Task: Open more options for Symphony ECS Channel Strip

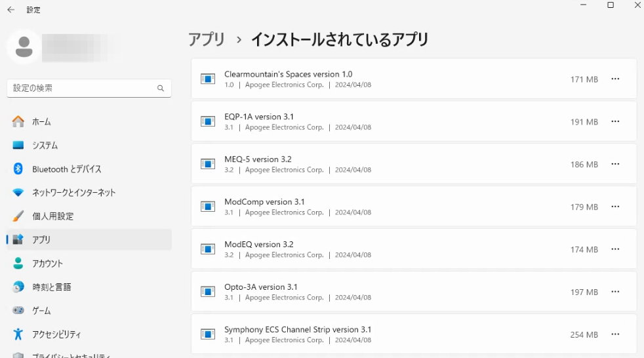Action: pyautogui.click(x=615, y=334)
